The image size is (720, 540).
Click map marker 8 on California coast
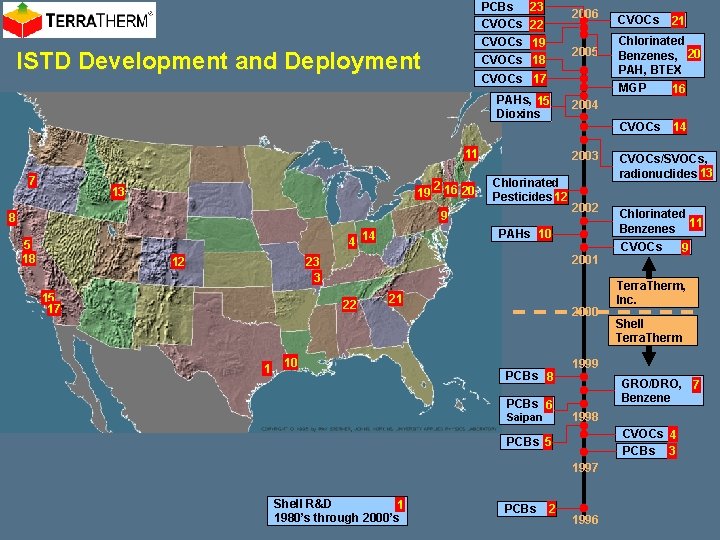click(12, 217)
